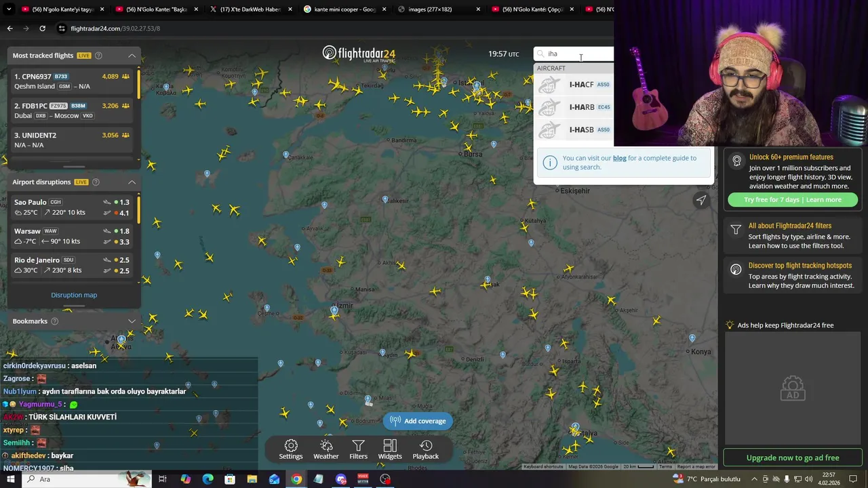
Task: Click the Add coverage button
Action: [x=418, y=421]
